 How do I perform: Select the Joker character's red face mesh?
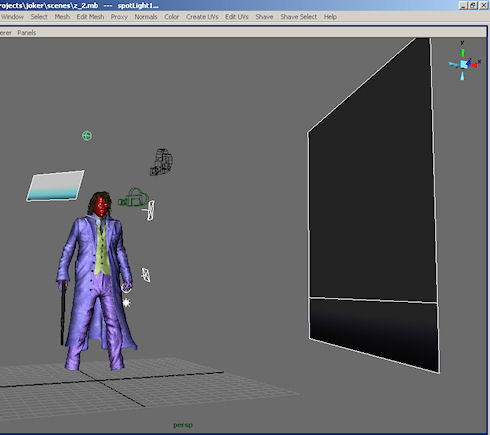point(101,206)
